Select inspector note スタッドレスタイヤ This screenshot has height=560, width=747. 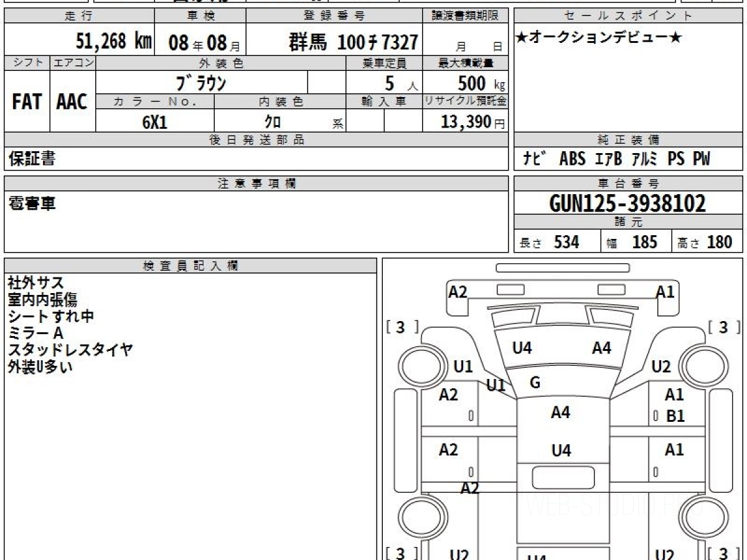coord(70,350)
